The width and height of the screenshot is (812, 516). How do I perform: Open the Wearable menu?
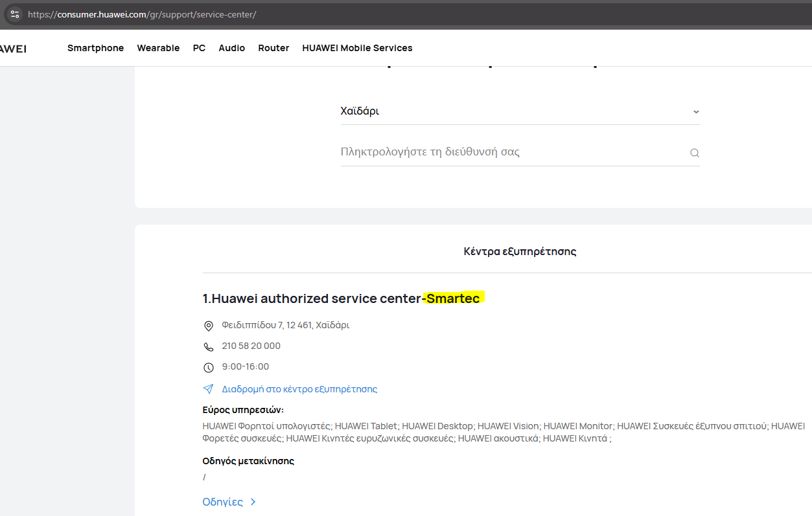point(158,48)
